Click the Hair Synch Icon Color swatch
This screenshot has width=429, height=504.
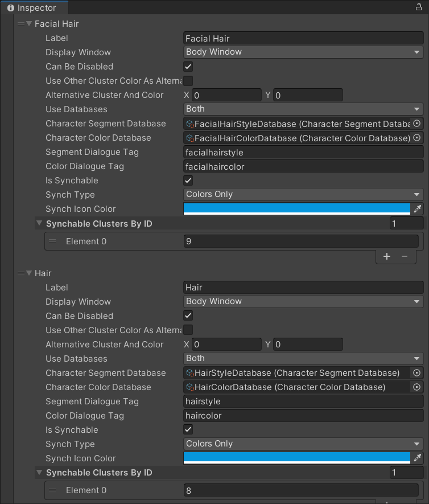coord(296,458)
